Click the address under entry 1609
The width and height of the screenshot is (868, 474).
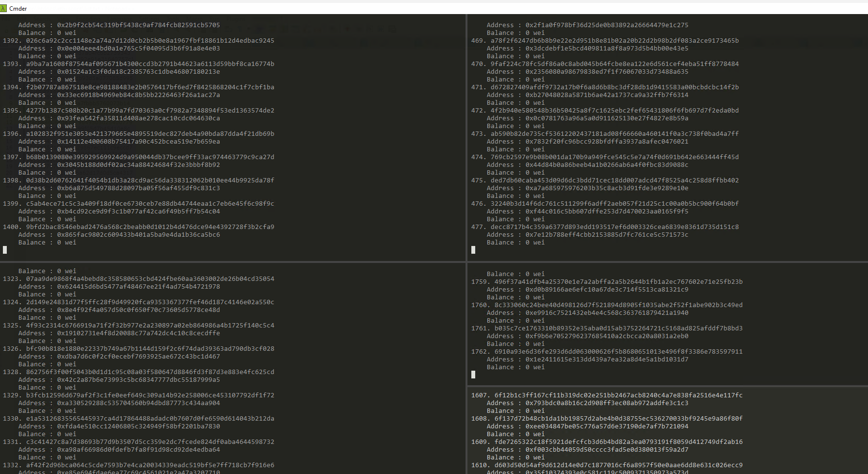click(x=607, y=450)
